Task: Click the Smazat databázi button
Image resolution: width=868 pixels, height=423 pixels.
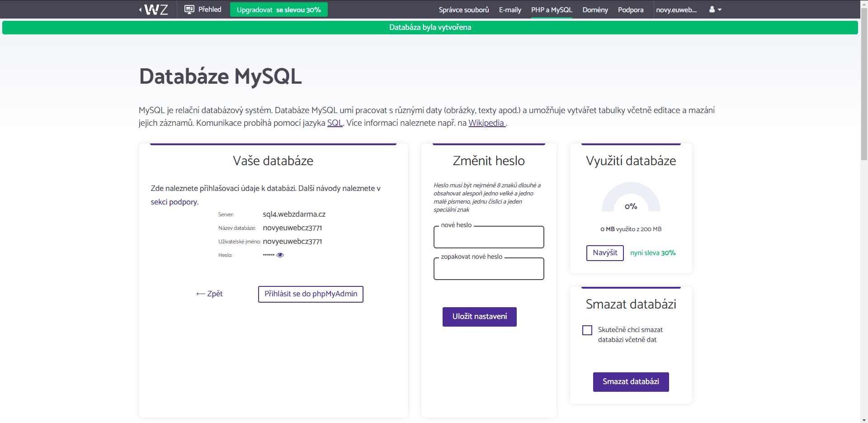Action: (x=631, y=382)
